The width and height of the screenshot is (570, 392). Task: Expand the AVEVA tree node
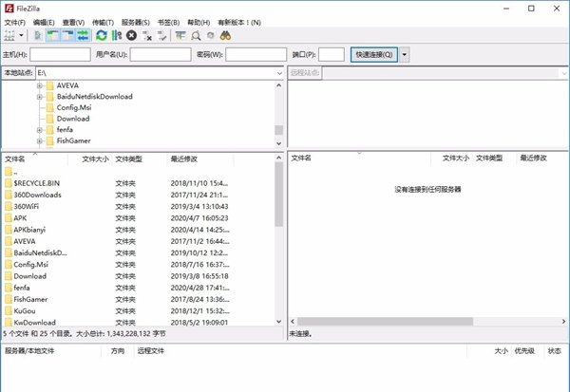(40, 85)
